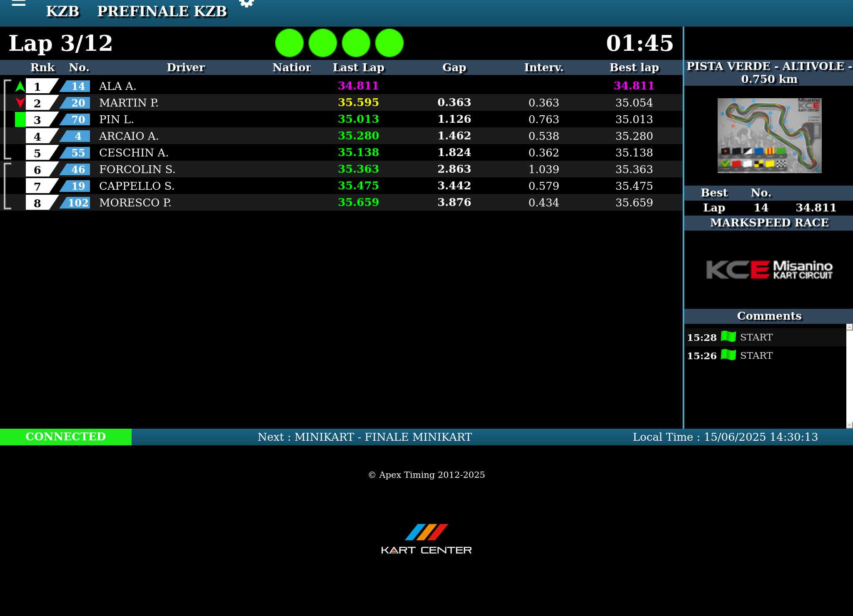Screen dimensions: 853x616
Task: Open the track map thumbnail
Action: [769, 136]
